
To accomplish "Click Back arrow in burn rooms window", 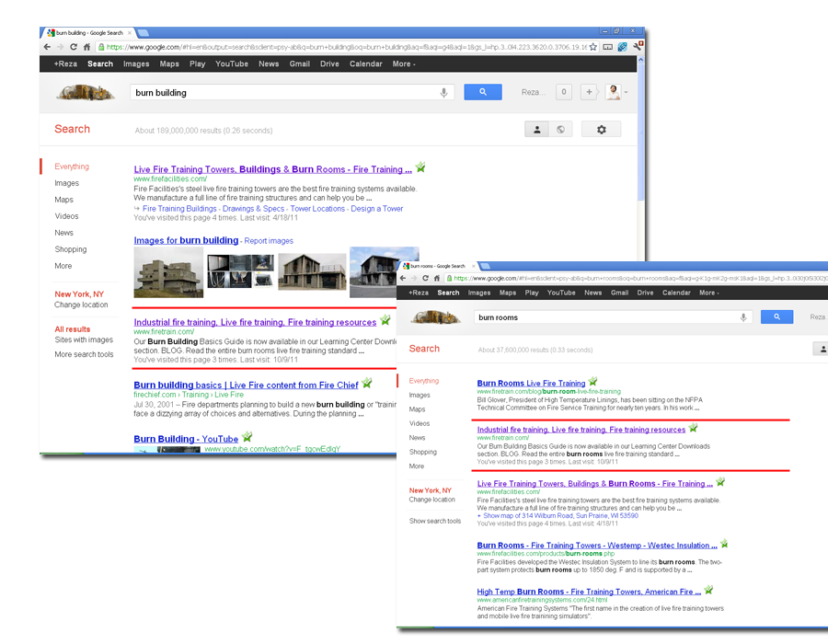I will tap(403, 278).
